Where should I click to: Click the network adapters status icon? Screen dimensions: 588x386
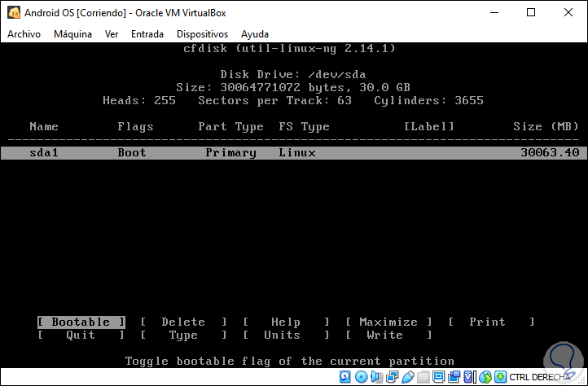click(393, 376)
